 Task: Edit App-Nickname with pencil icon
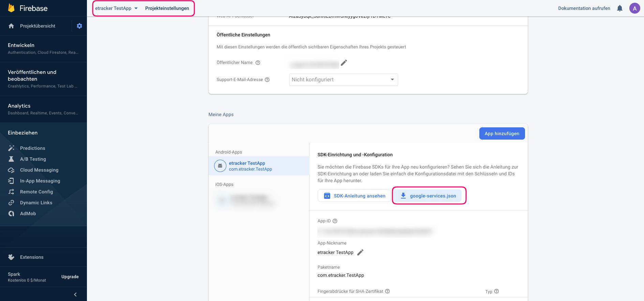point(360,252)
